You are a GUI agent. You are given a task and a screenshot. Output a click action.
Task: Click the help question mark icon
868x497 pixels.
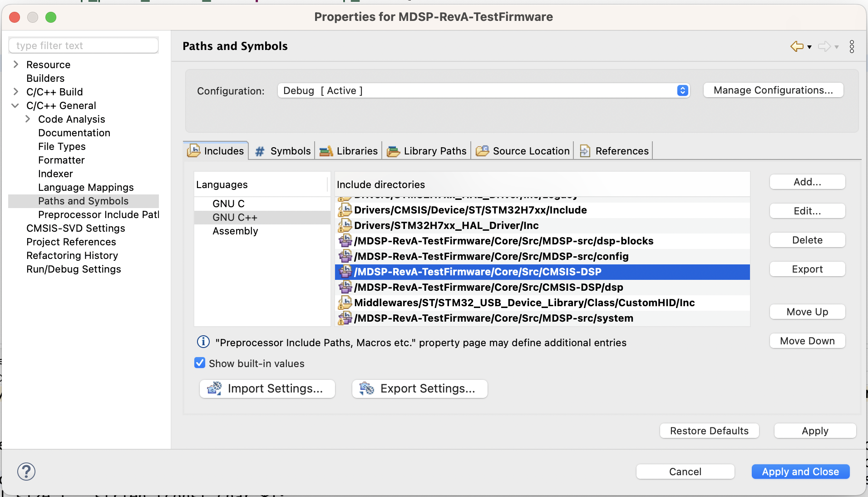tap(26, 472)
